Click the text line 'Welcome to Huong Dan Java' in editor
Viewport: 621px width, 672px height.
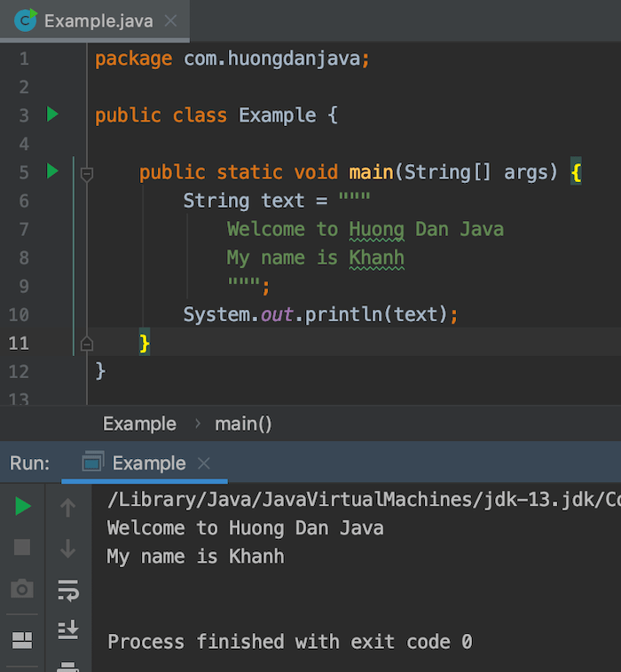[x=366, y=229]
